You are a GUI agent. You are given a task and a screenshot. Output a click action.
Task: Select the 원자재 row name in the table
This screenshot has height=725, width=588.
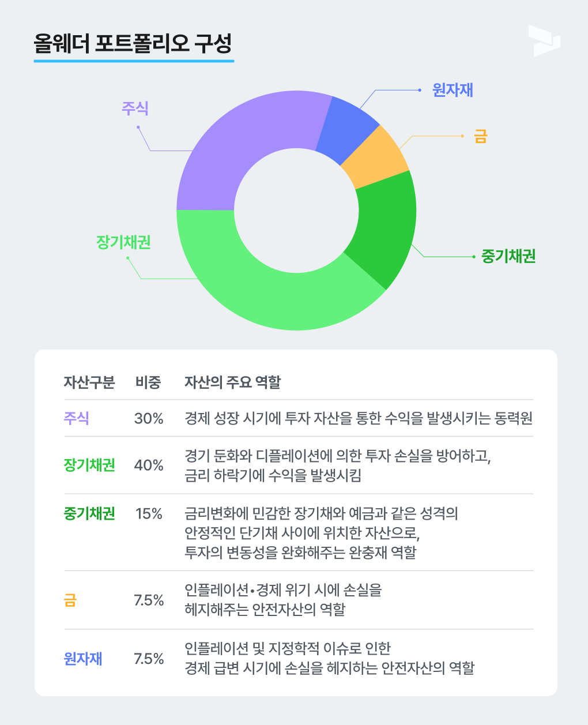point(83,658)
